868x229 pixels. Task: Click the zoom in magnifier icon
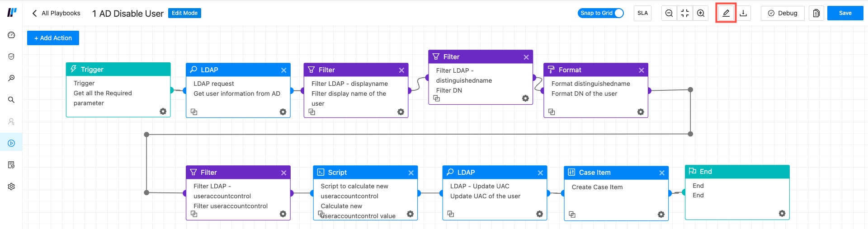click(701, 13)
